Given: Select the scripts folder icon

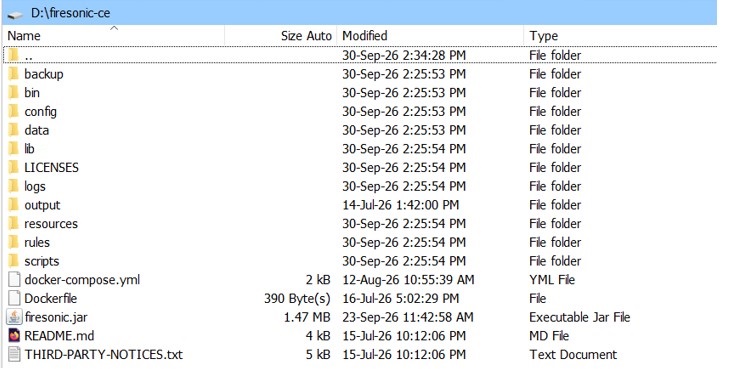Looking at the screenshot, I should (14, 260).
